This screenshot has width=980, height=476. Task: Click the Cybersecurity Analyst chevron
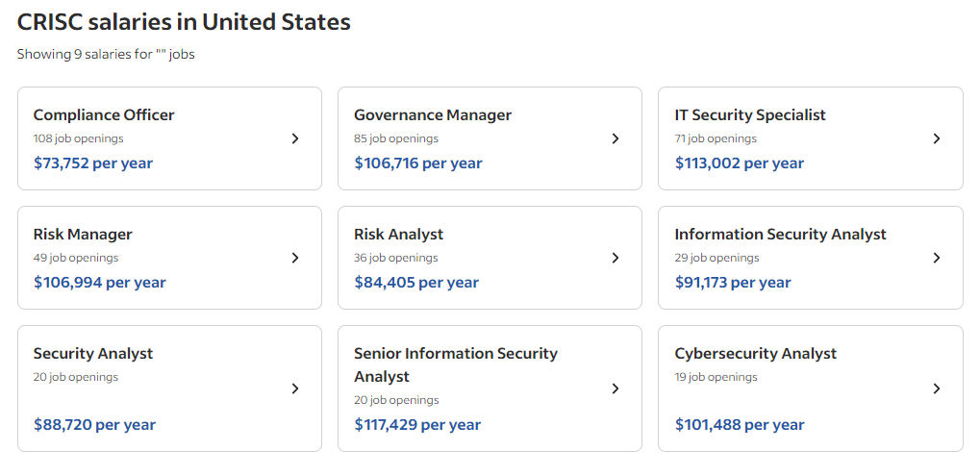937,388
